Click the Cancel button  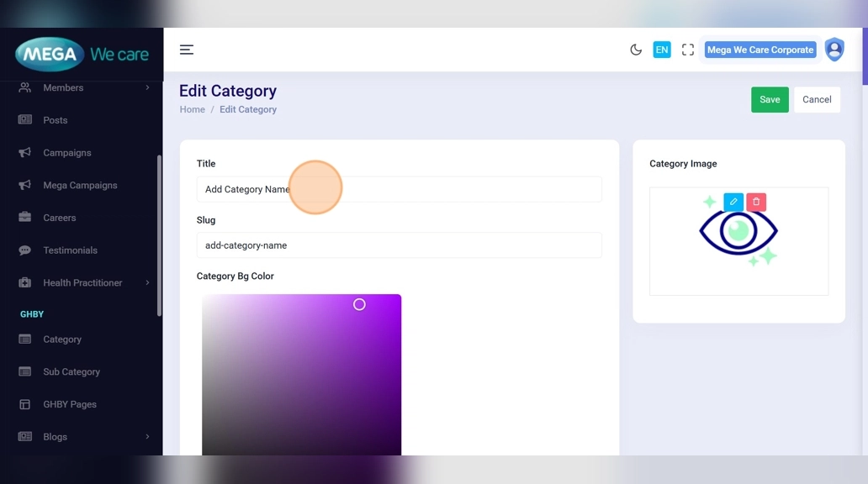pyautogui.click(x=816, y=100)
